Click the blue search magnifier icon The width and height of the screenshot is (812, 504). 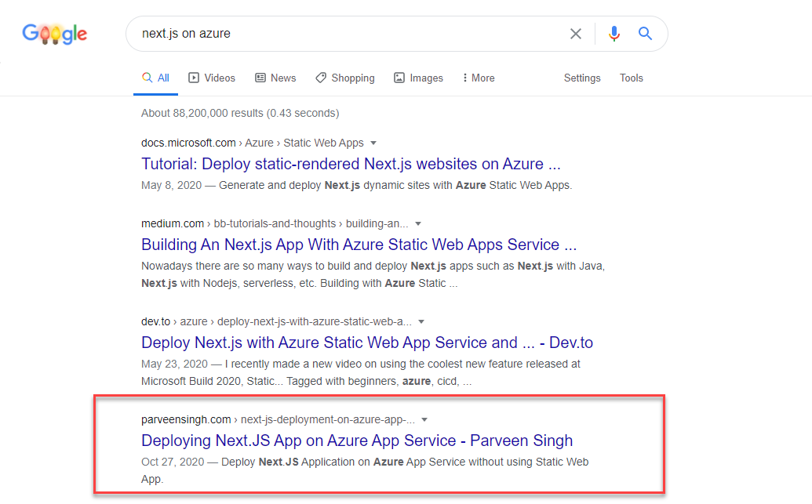click(x=645, y=33)
